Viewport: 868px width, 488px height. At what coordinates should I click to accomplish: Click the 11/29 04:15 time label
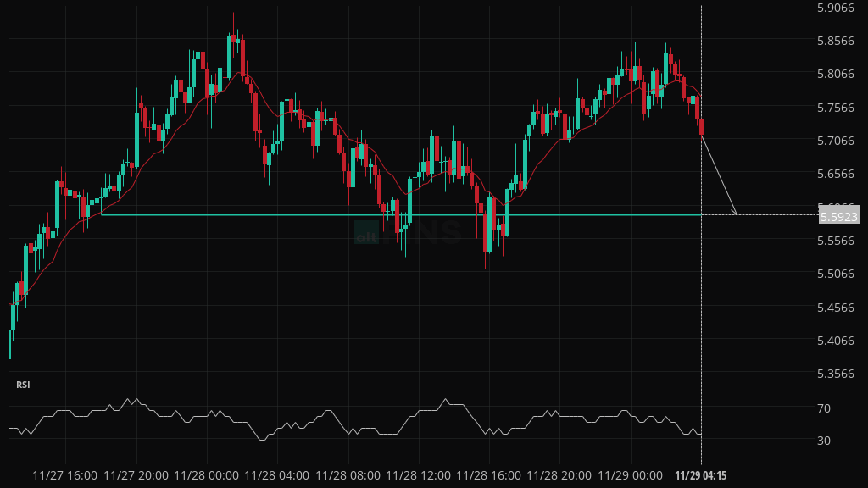coord(700,475)
